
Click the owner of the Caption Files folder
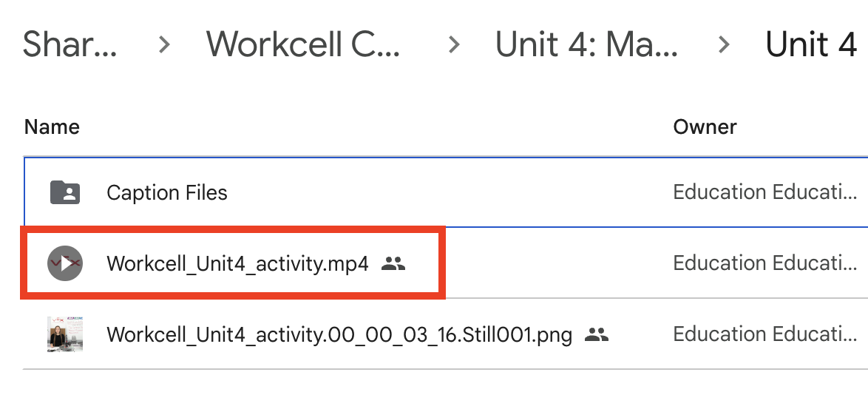point(765,193)
